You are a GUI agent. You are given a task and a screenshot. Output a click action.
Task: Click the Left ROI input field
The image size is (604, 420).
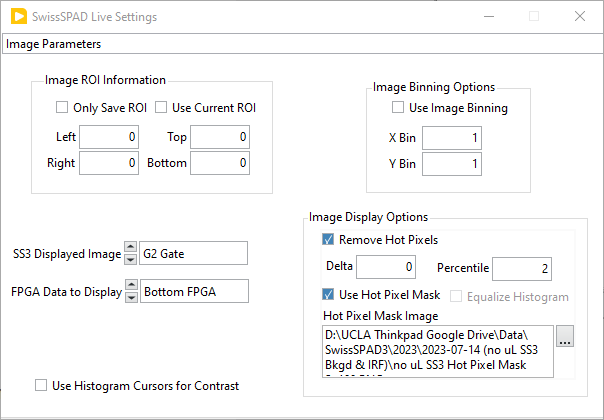(x=109, y=137)
